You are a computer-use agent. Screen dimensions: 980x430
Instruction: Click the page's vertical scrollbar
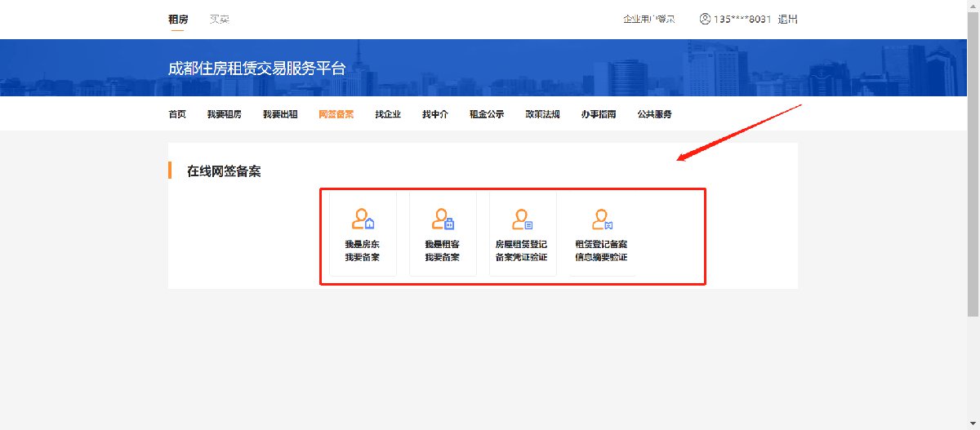tap(973, 163)
